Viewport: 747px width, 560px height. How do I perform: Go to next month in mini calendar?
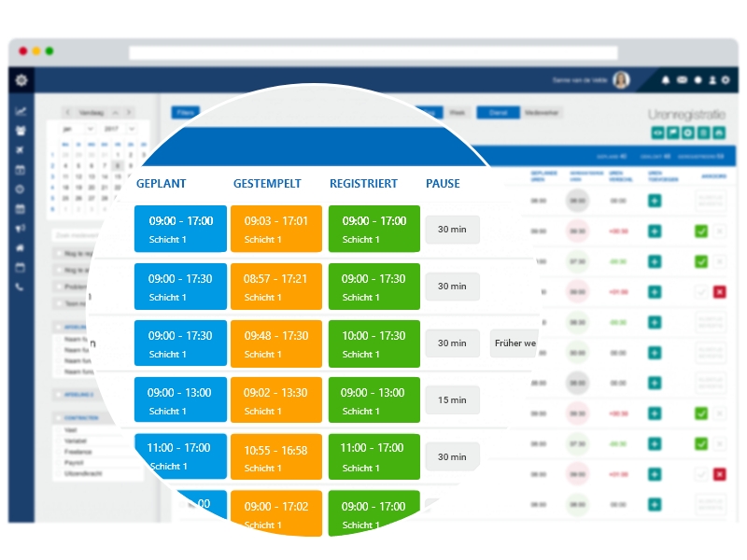click(129, 112)
